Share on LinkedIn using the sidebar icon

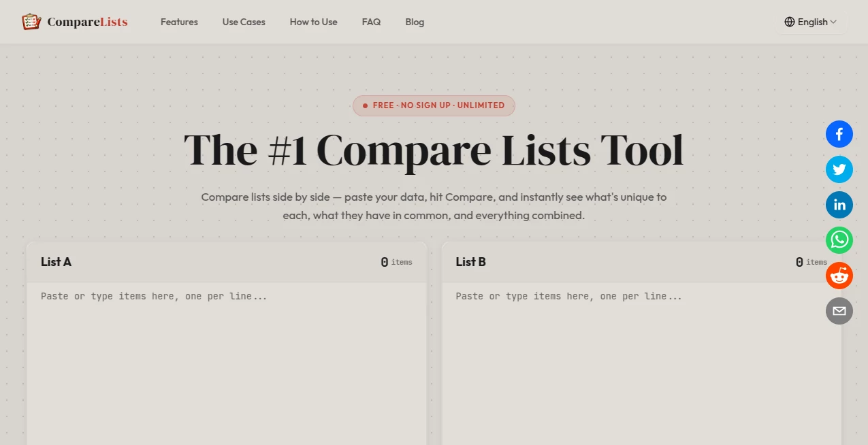(x=839, y=205)
